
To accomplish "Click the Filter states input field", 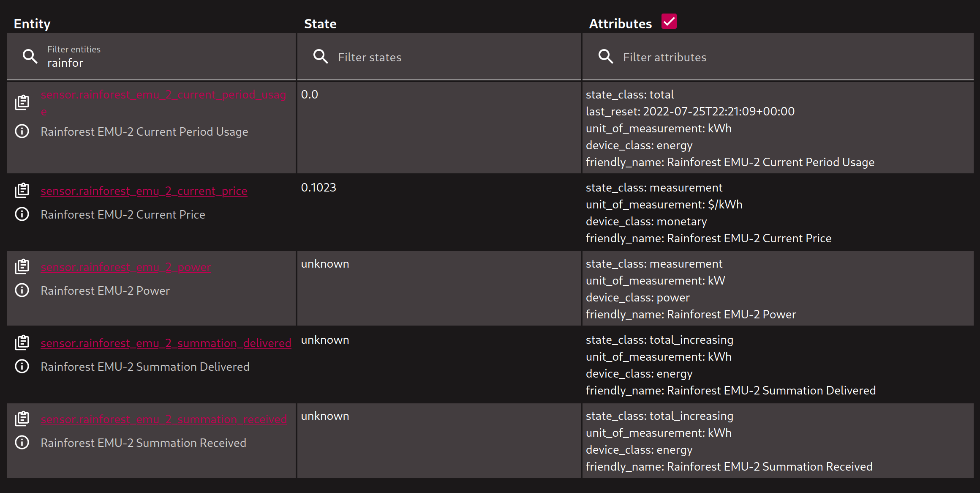I will click(x=422, y=57).
